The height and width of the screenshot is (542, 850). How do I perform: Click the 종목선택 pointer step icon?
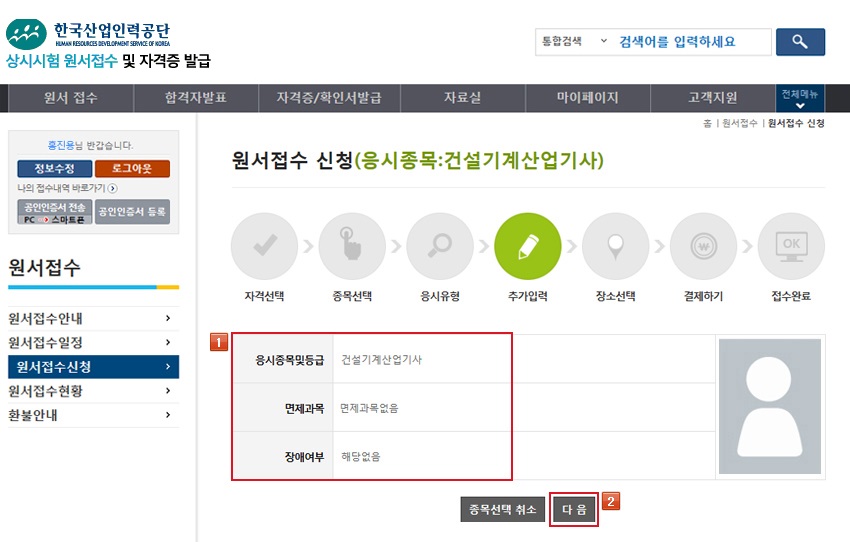click(351, 246)
